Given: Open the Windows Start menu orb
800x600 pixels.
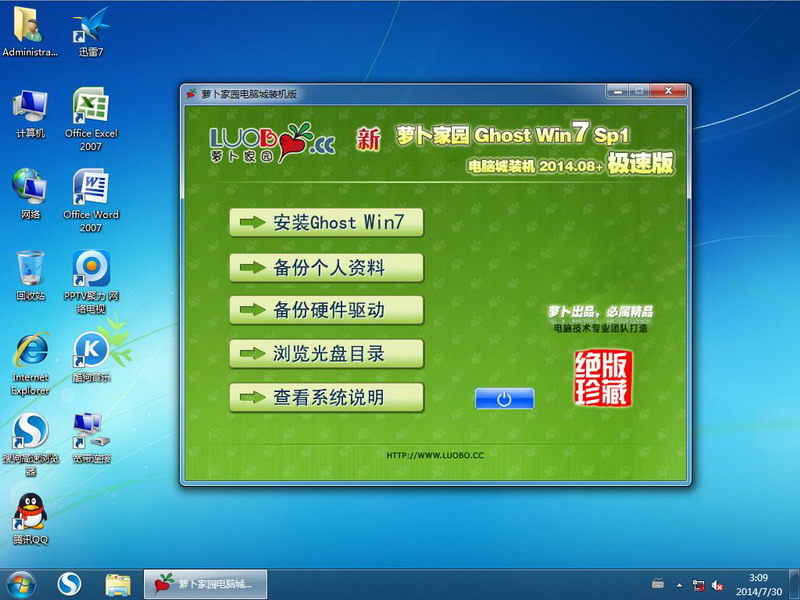Looking at the screenshot, I should (21, 585).
